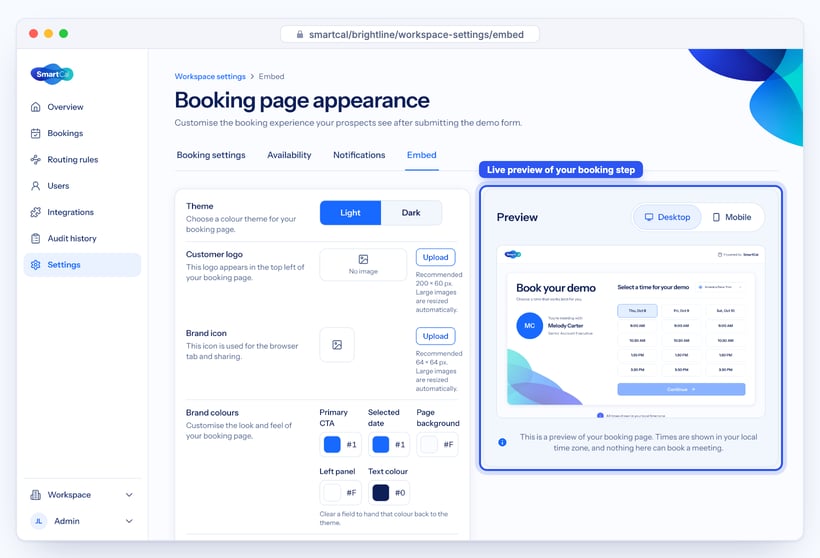
Task: Click the Workspace building icon
Action: [36, 495]
